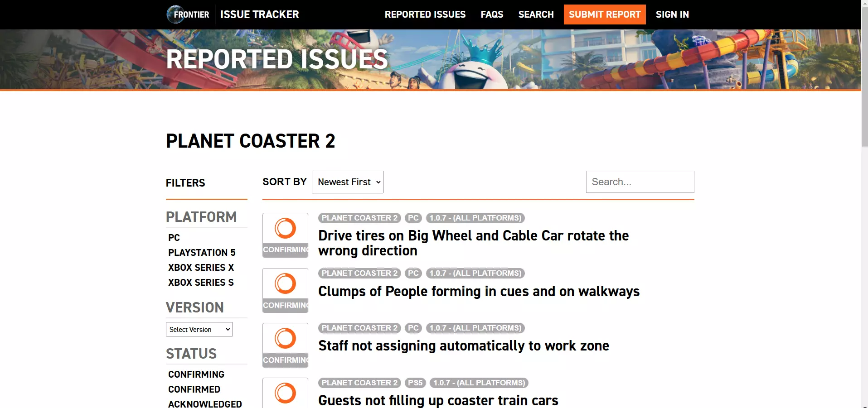Click the 1.0.7 version tag on Clumps issue
The image size is (868, 408).
475,273
